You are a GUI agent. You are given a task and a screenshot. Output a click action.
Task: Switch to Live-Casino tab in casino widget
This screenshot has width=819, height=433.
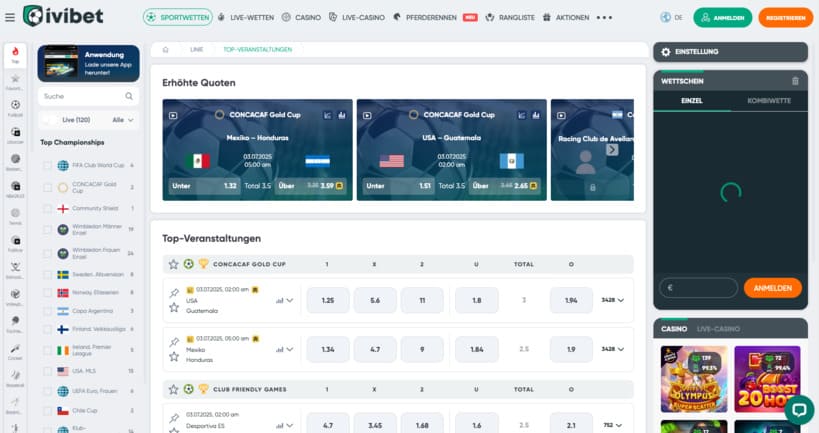click(x=718, y=329)
